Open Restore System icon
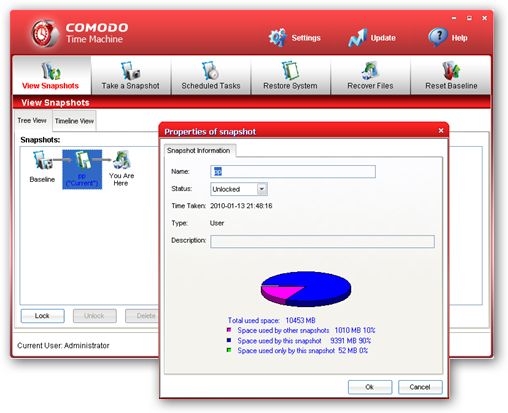The height and width of the screenshot is (413, 508). 290,70
